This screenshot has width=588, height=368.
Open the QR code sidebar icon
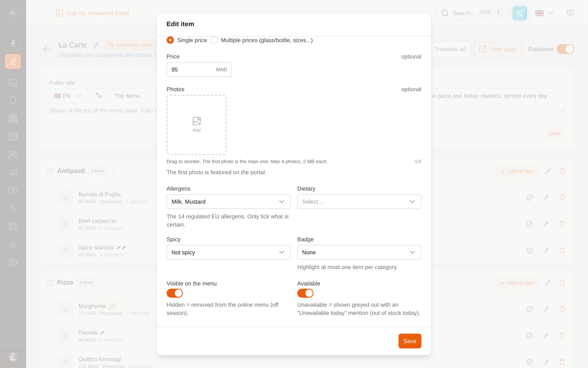(13, 227)
